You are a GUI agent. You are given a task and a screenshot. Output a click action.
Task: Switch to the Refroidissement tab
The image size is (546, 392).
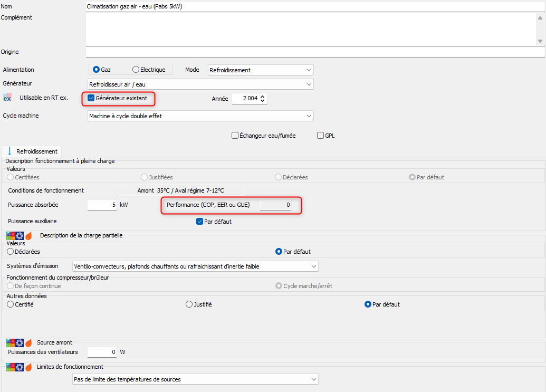pos(33,151)
